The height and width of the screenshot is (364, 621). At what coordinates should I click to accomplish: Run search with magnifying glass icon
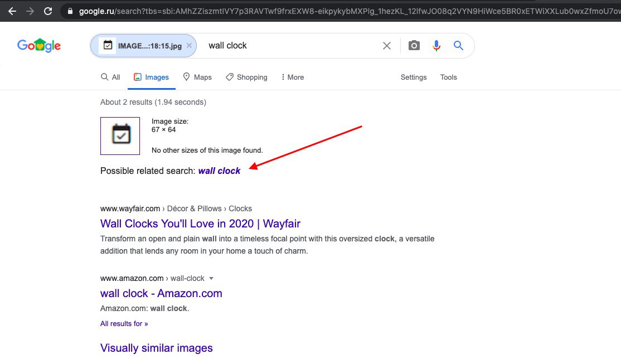click(459, 46)
